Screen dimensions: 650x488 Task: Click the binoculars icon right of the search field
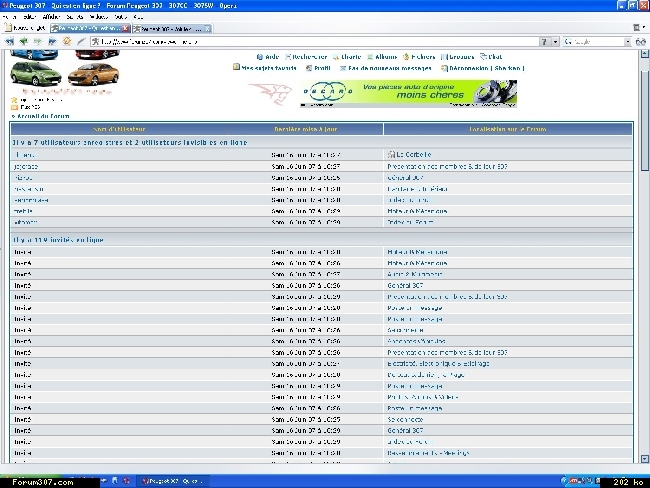(x=640, y=41)
